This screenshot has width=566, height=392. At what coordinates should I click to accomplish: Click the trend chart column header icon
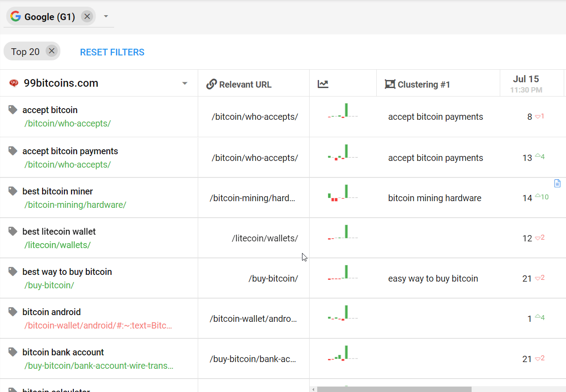[x=323, y=84]
